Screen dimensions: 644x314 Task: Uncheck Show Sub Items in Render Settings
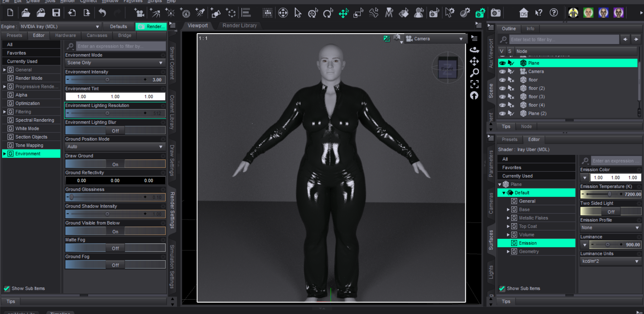[7, 288]
